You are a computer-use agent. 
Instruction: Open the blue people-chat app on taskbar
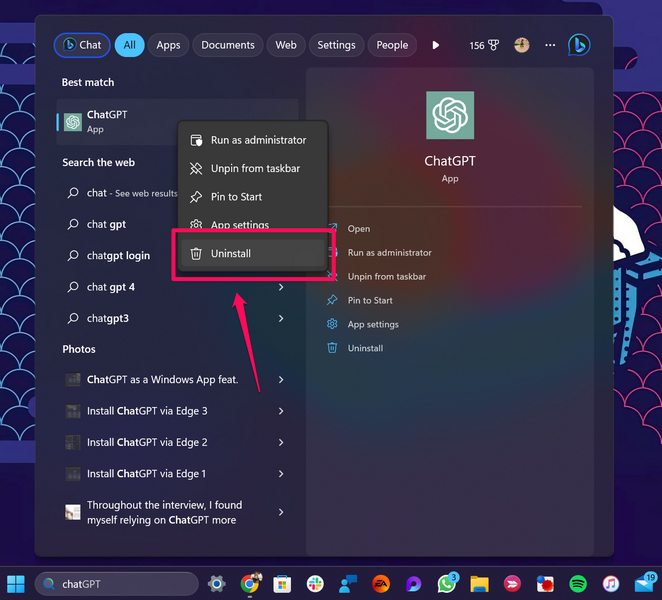click(x=348, y=584)
